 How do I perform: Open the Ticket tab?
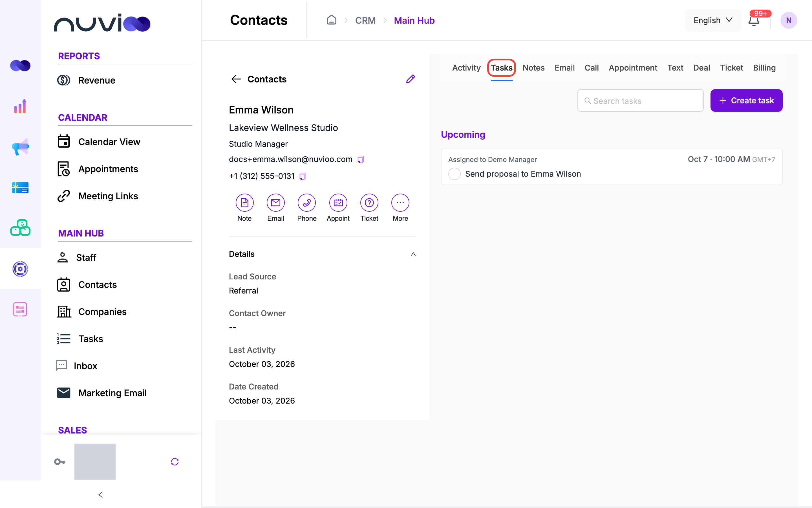[x=731, y=68]
